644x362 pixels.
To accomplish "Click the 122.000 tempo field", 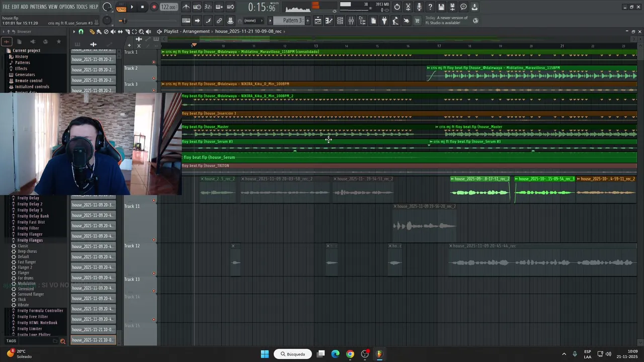I will [x=169, y=7].
